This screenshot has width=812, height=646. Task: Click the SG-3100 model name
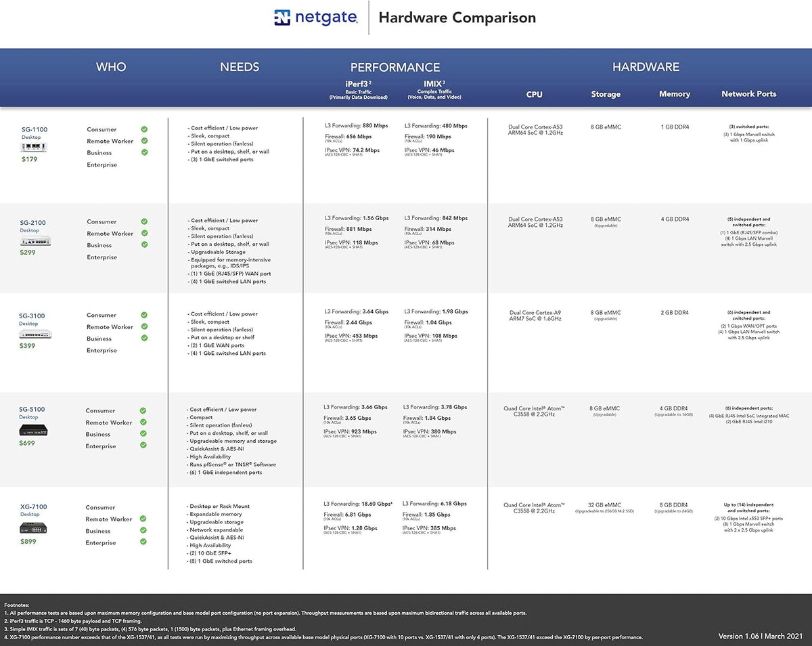point(32,316)
